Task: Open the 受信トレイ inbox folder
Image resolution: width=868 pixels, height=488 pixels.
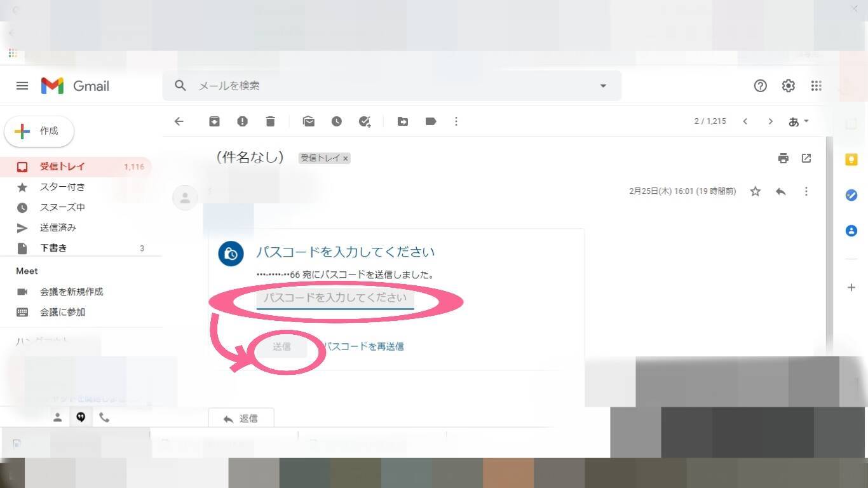Action: pos(62,166)
